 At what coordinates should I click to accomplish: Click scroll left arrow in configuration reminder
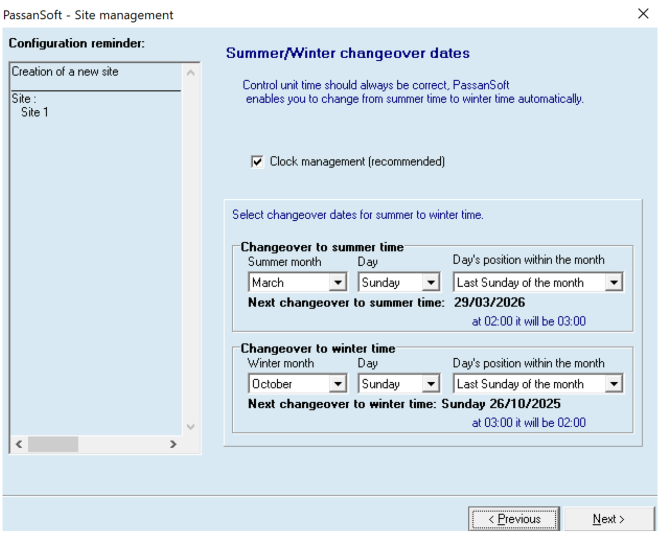(19, 444)
